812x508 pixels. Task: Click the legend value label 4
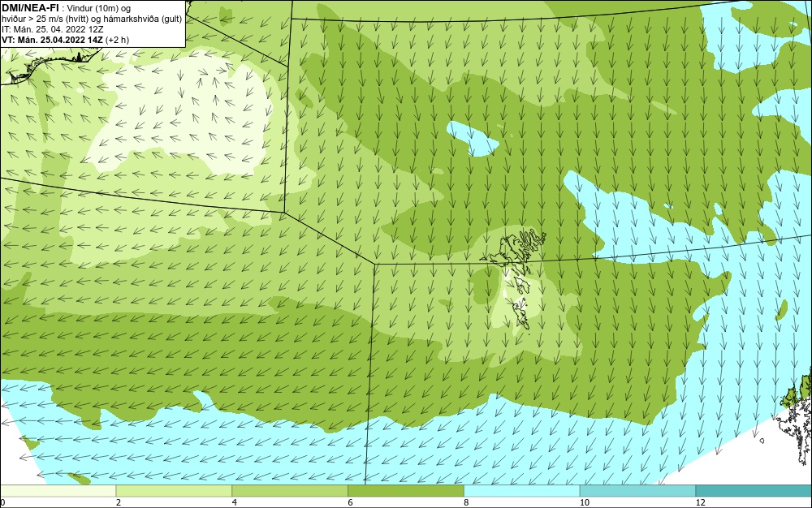[235, 502]
